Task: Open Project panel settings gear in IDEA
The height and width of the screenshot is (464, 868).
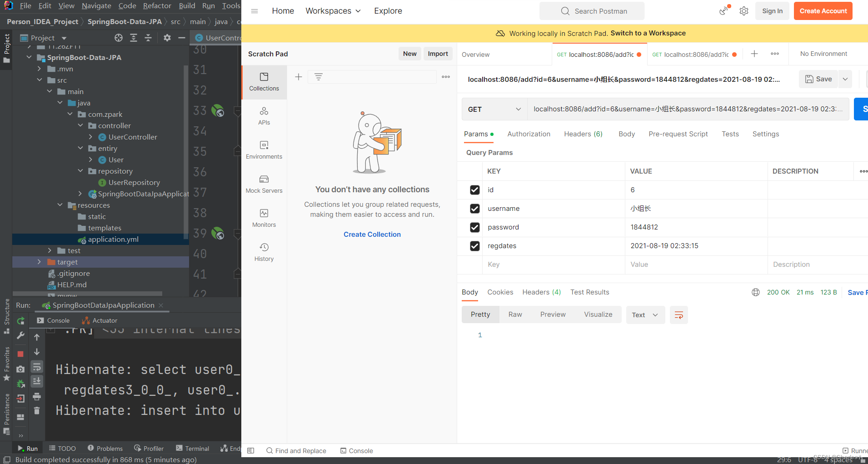Action: tap(167, 38)
